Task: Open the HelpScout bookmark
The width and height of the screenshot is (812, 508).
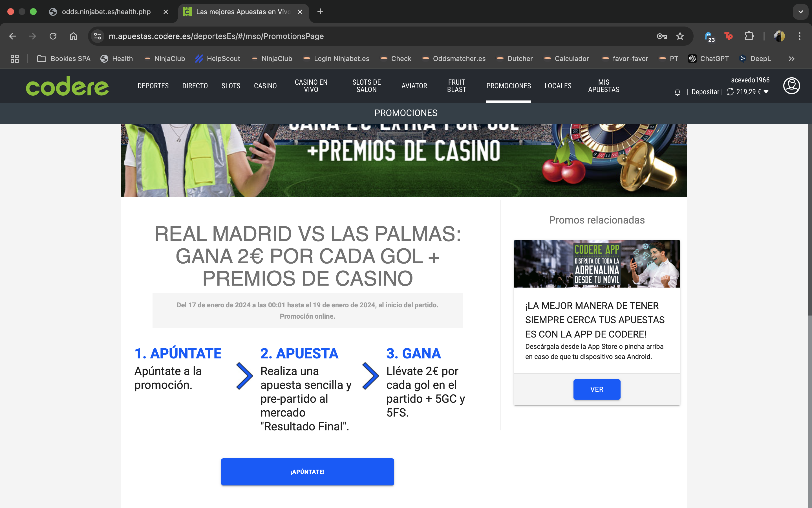Action: point(218,59)
